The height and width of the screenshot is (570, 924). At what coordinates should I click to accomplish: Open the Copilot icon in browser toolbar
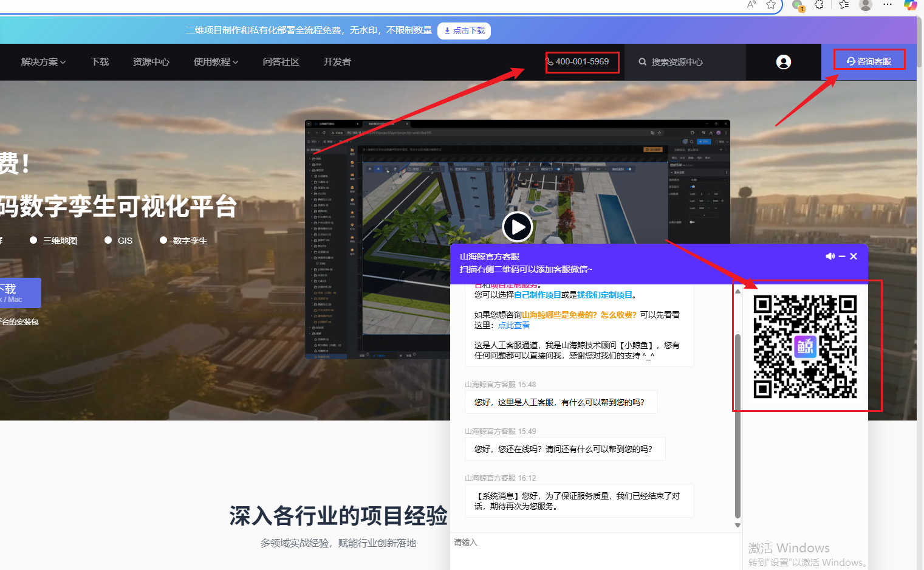(x=910, y=5)
